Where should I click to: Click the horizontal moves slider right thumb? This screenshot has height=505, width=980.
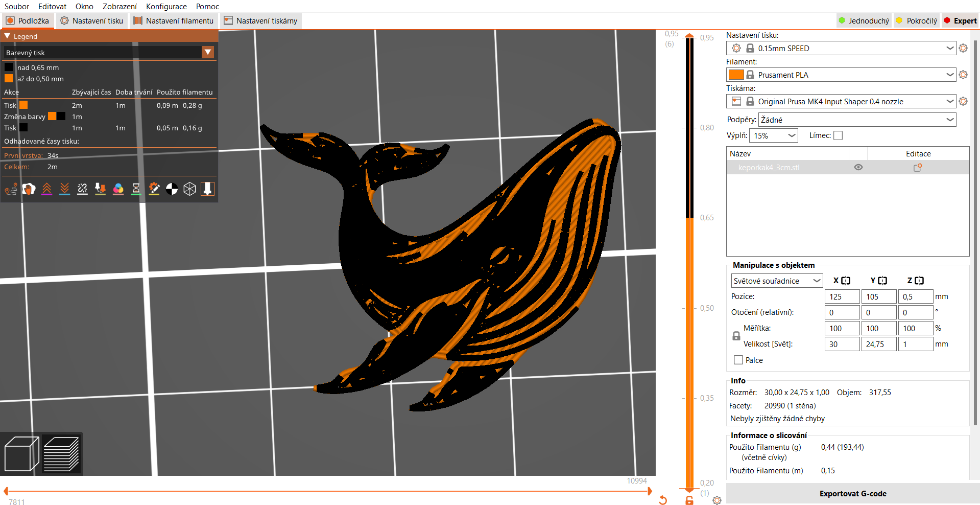(x=650, y=491)
